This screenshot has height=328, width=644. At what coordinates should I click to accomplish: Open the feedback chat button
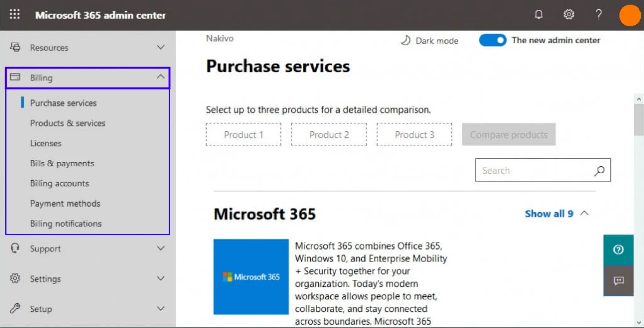(618, 281)
